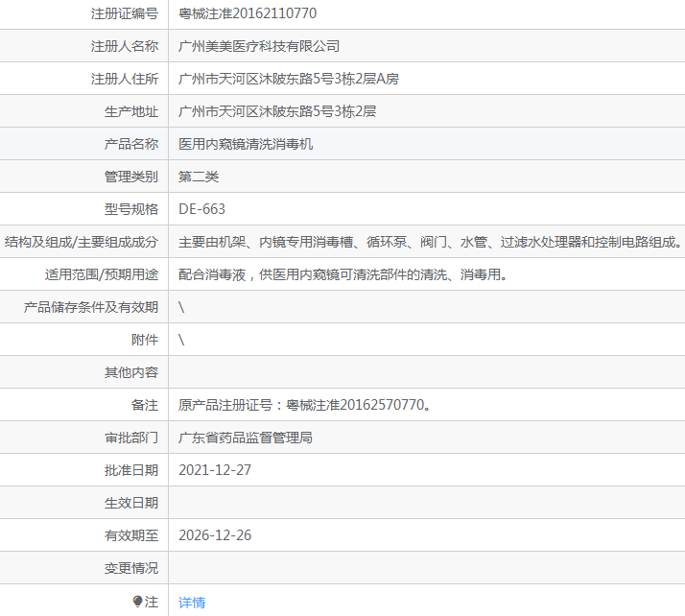Screen dimensions: 685x616
Task: Click the backslash value in 附件 row
Action: [181, 340]
